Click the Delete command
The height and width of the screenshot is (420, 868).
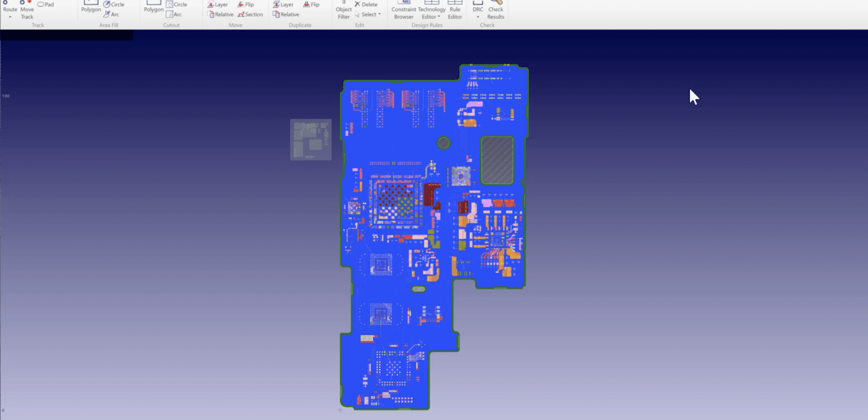click(x=366, y=5)
